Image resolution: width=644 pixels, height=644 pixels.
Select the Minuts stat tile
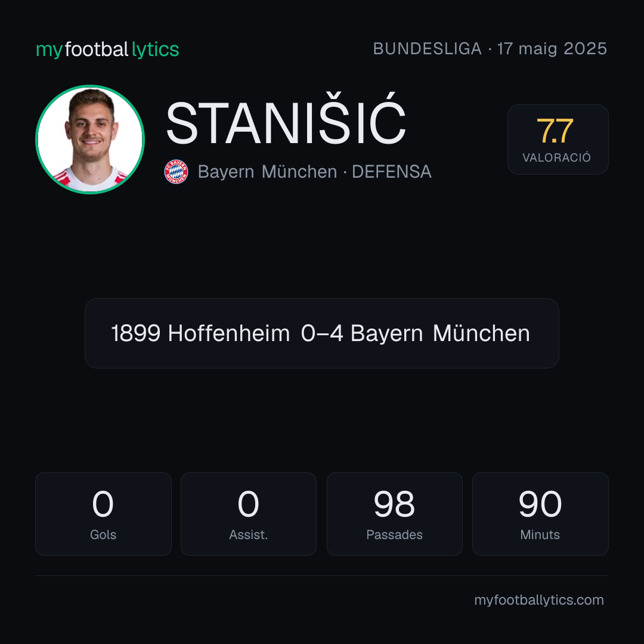[x=540, y=514]
